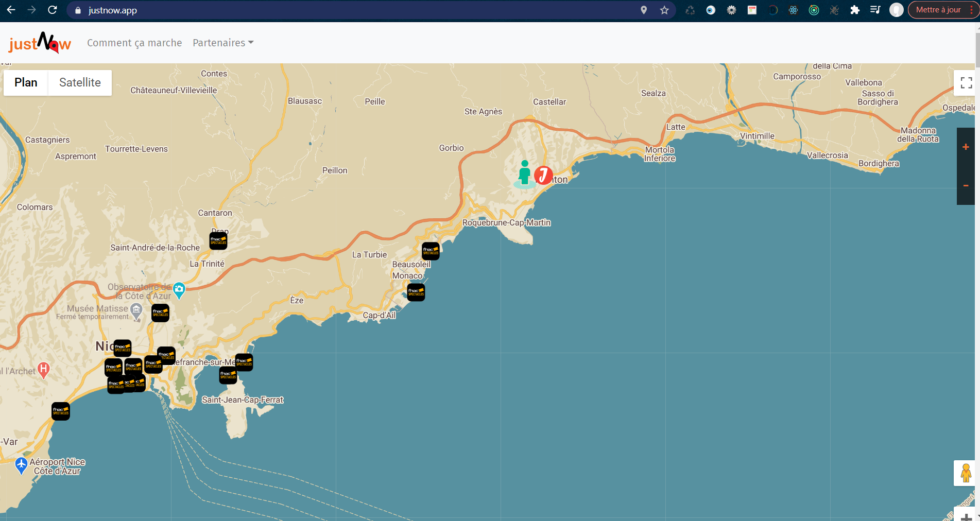Open the green orbit-ring extension
This screenshot has width=980, height=521.
[x=814, y=10]
